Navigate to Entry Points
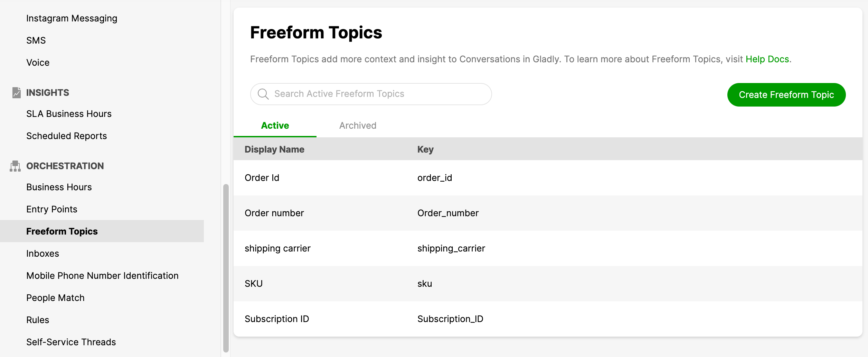 coord(52,209)
